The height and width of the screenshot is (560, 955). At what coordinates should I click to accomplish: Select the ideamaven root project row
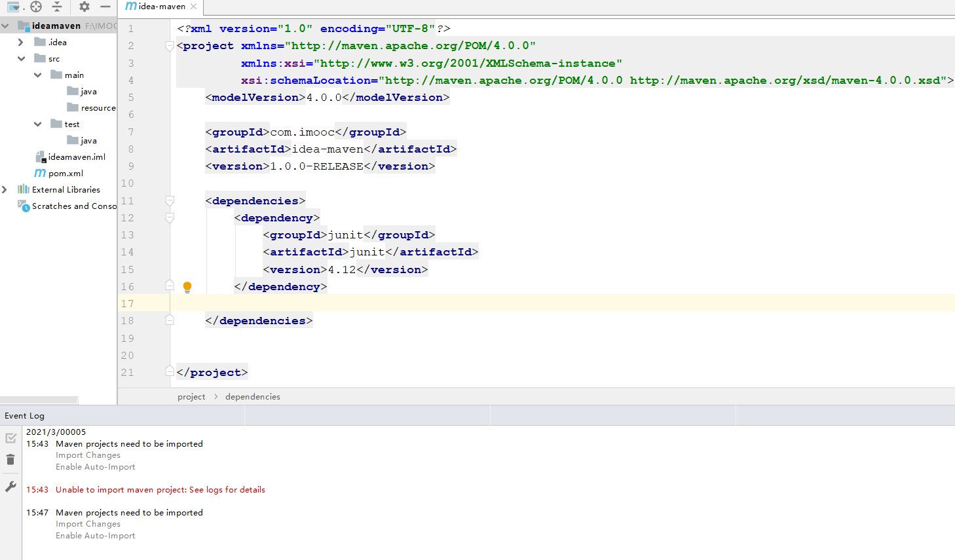click(58, 26)
